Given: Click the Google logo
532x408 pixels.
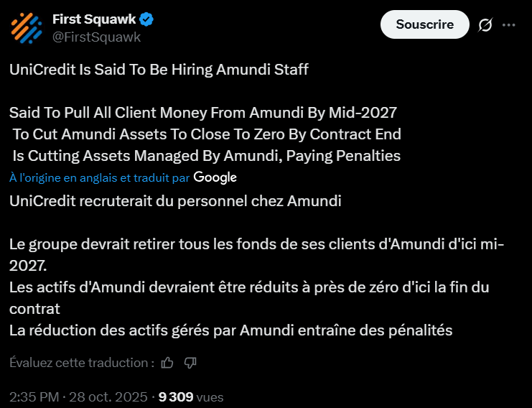Looking at the screenshot, I should (x=215, y=177).
